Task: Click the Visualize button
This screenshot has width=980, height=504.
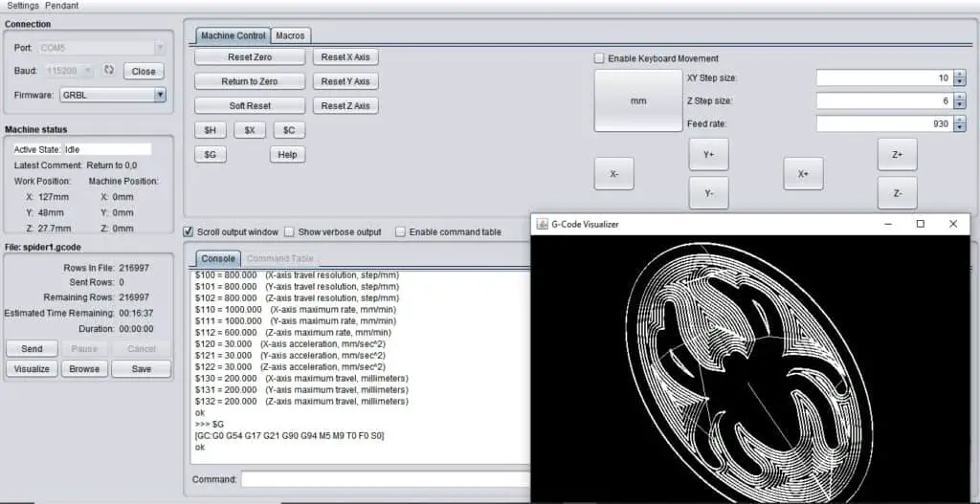Action: point(32,368)
